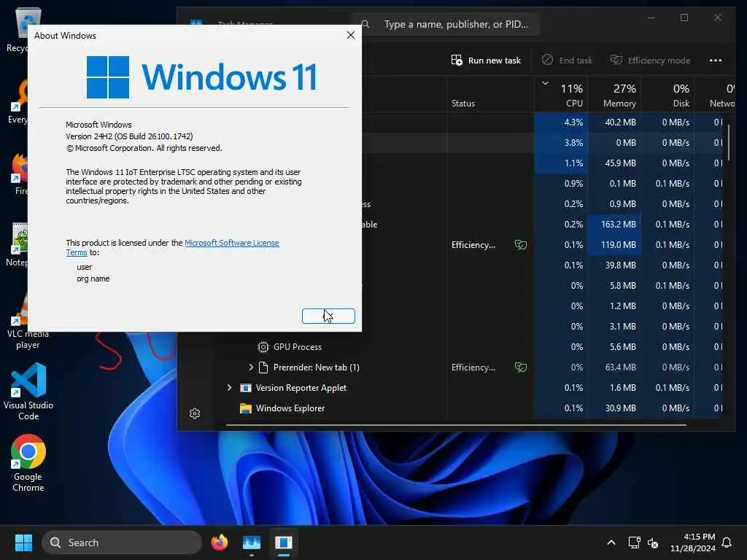The image size is (747, 560).
Task: Expand the Version Reporter Applet process
Action: (x=229, y=388)
